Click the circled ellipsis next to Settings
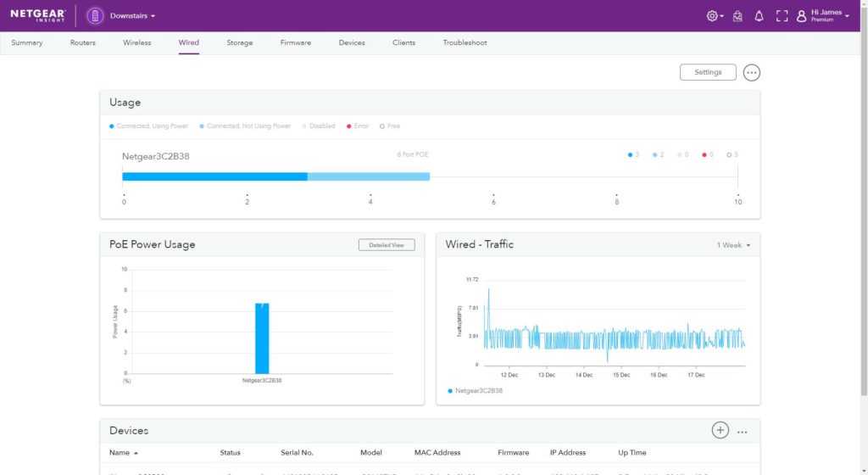 click(751, 73)
